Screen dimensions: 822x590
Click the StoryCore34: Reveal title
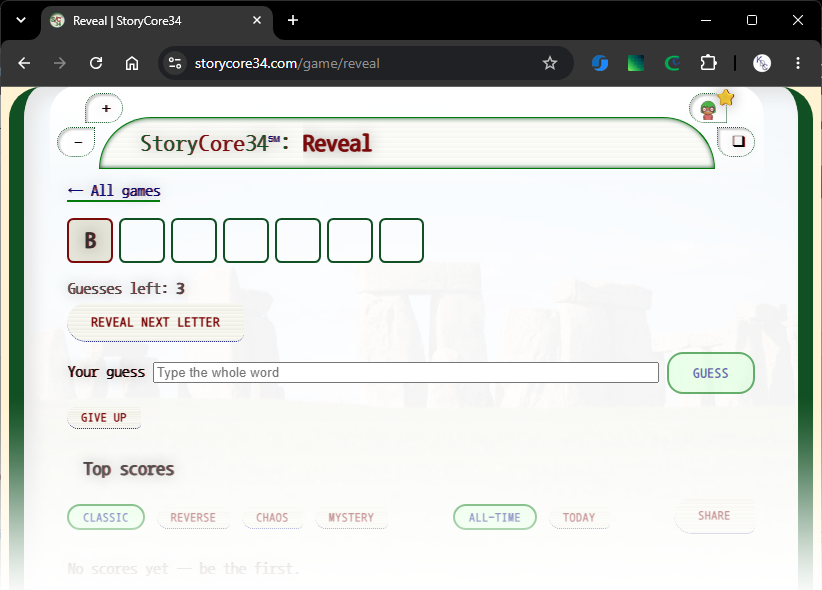pos(256,144)
